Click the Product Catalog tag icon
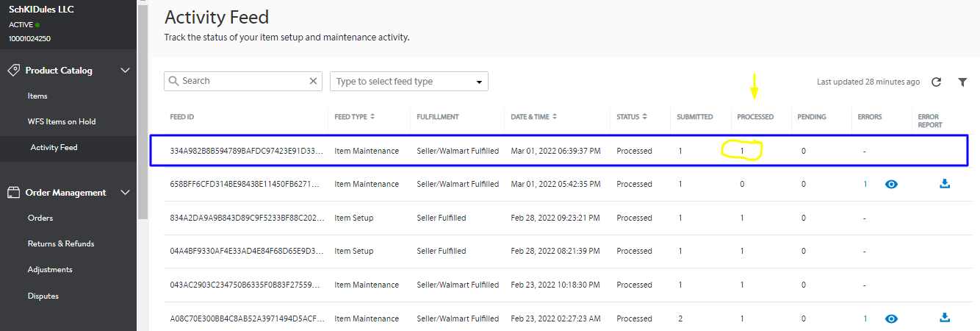The image size is (980, 331). pyautogui.click(x=12, y=71)
